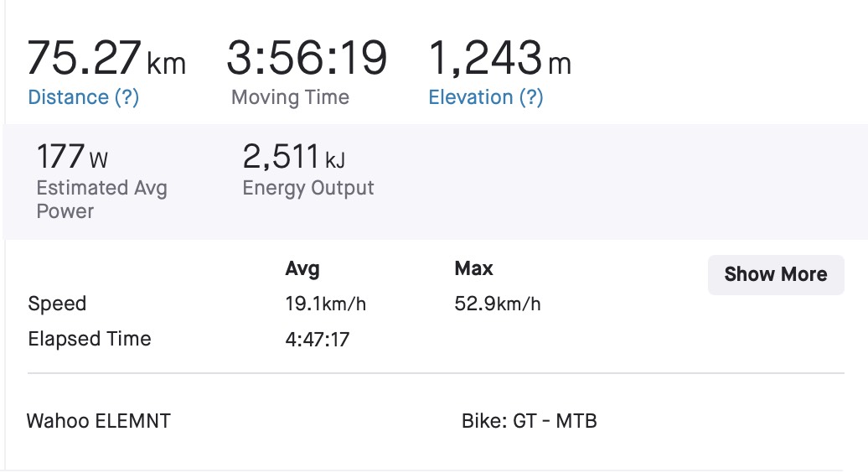This screenshot has width=868, height=473.
Task: Click the Energy Output label
Action: [308, 189]
